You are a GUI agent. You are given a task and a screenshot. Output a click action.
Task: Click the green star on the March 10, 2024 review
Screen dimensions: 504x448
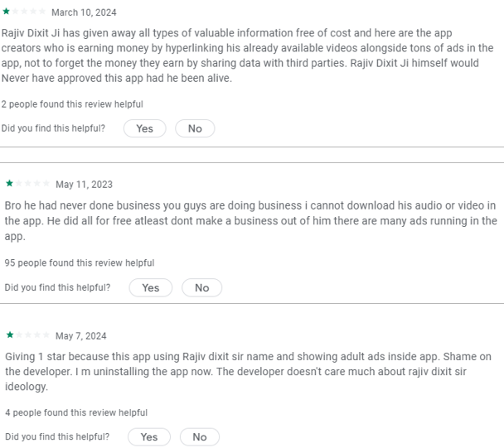click(x=7, y=12)
